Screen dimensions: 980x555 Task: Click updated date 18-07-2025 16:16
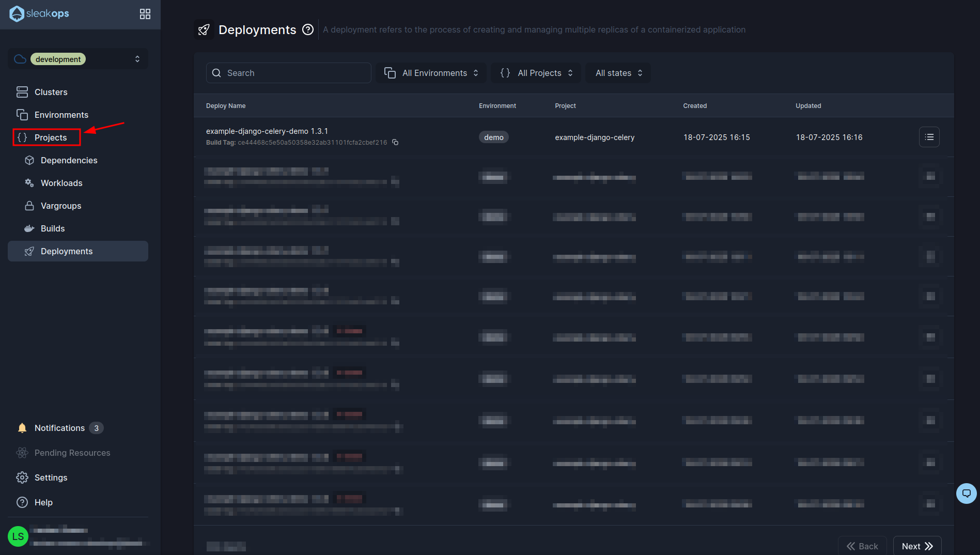point(829,137)
